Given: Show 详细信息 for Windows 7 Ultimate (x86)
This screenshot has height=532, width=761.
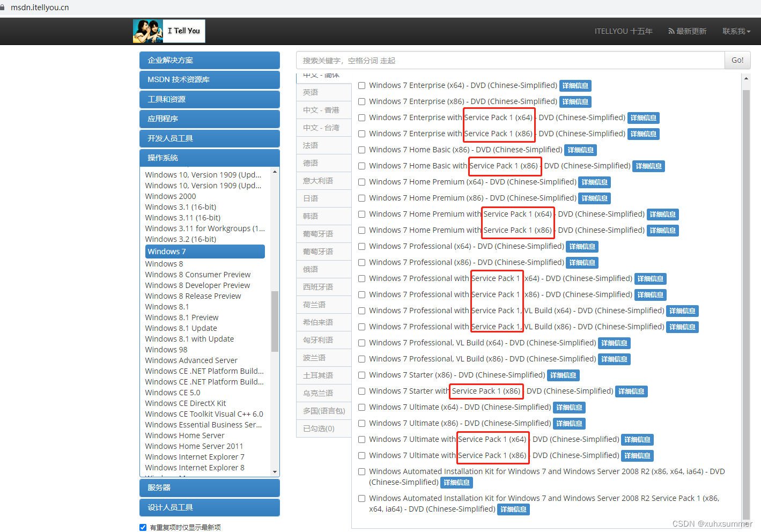Looking at the screenshot, I should (x=569, y=424).
